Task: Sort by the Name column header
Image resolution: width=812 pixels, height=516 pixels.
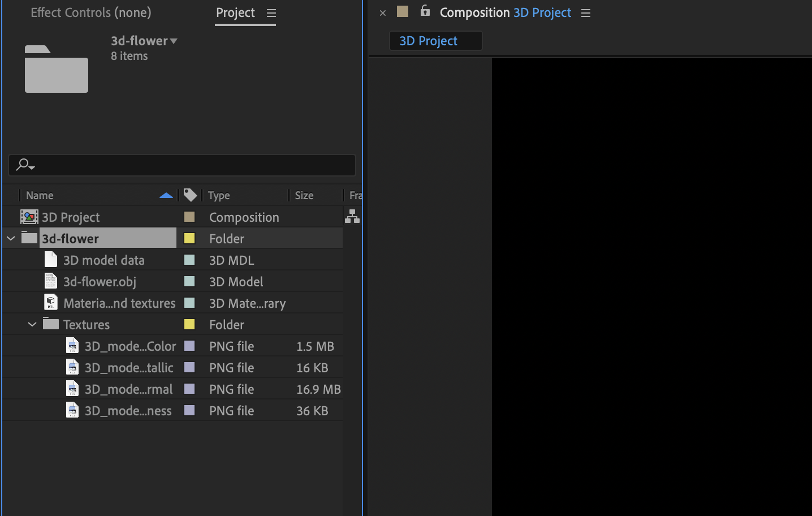Action: pos(40,195)
